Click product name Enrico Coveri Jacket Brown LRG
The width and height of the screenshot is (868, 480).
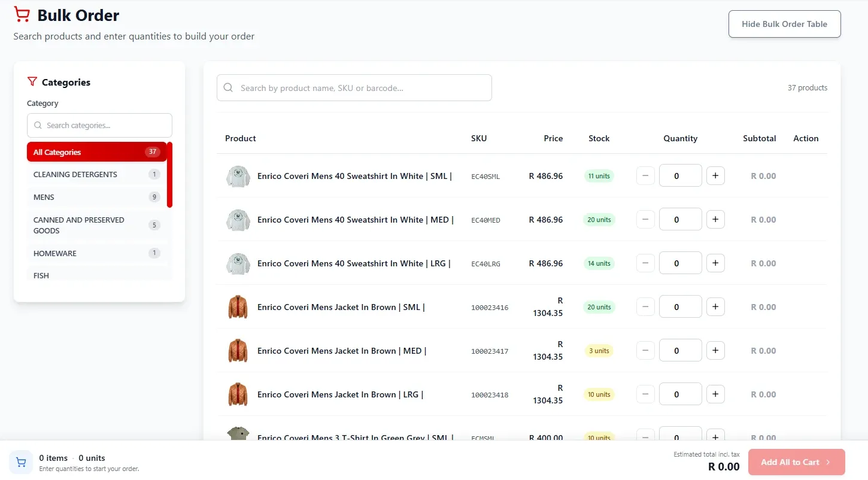pyautogui.click(x=340, y=394)
